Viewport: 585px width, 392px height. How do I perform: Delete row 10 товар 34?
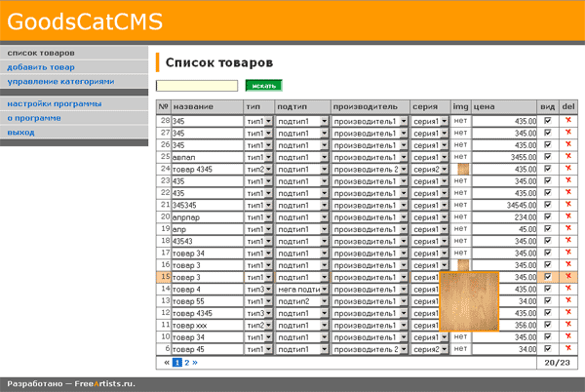tap(568, 336)
